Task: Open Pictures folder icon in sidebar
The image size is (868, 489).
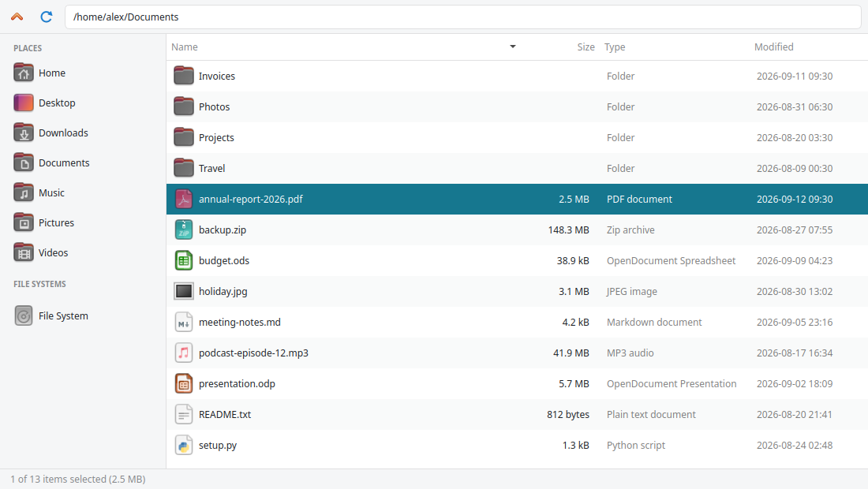Action: pyautogui.click(x=23, y=222)
